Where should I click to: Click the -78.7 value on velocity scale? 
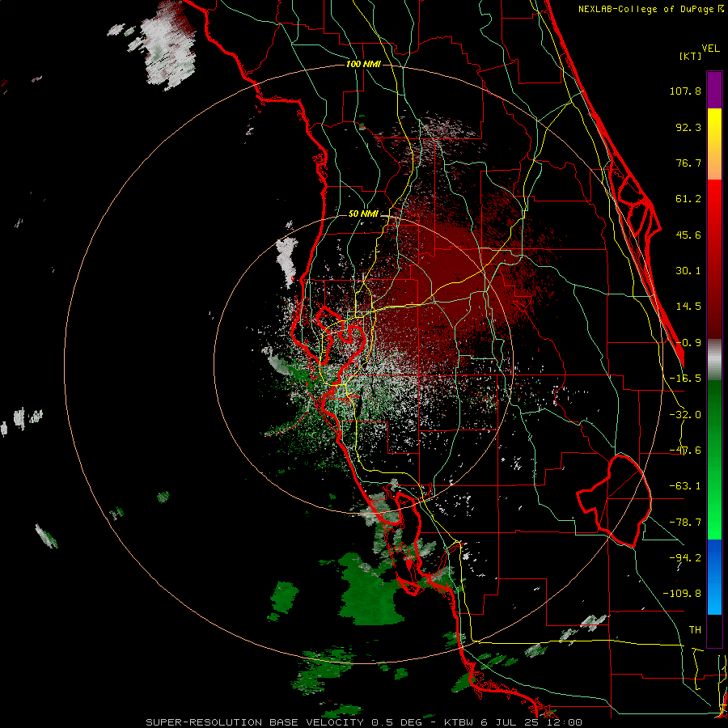(x=685, y=523)
